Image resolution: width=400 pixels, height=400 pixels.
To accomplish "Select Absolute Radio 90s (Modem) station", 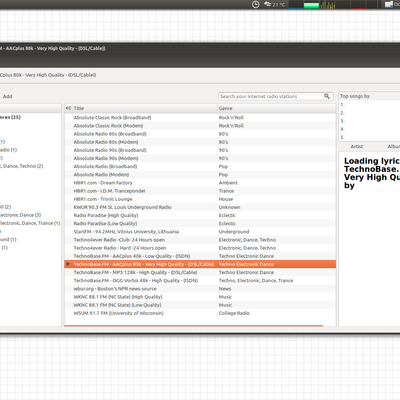I will pyautogui.click(x=200, y=158).
